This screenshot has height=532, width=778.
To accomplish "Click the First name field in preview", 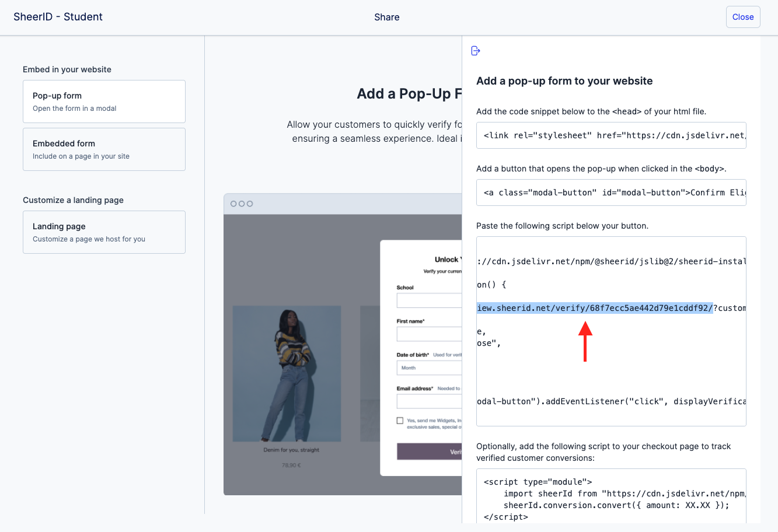I will point(429,334).
